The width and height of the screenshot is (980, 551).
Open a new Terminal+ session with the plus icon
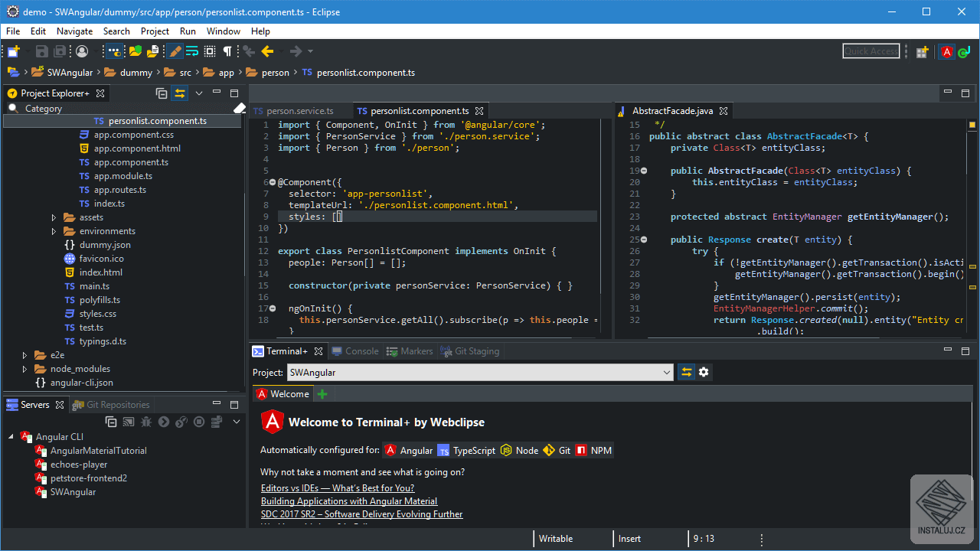point(322,393)
